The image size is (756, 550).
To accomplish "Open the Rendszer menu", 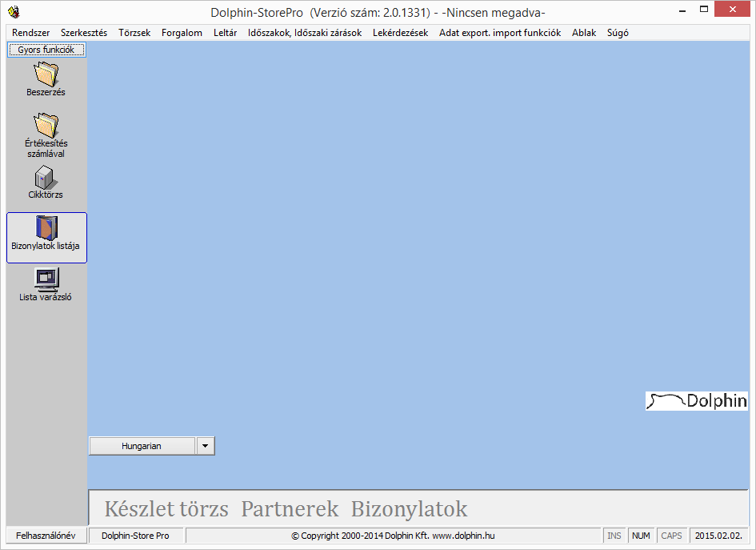I will [31, 33].
